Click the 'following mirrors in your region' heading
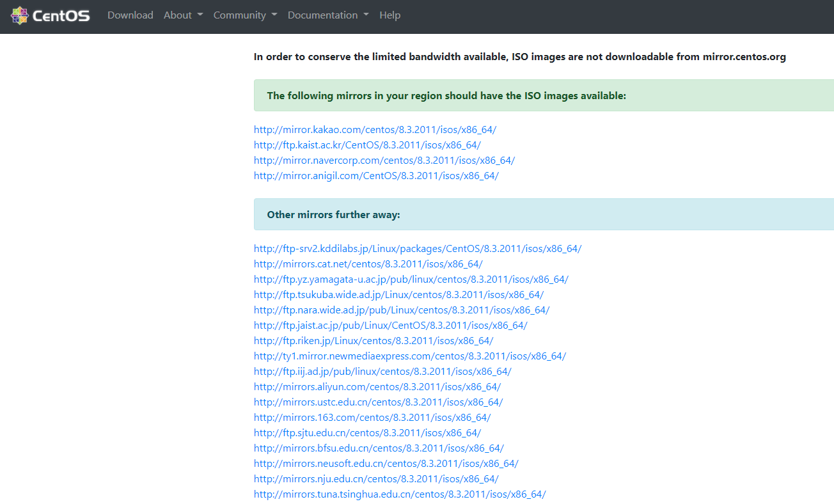Screen dimensions: 834x504 click(x=446, y=96)
